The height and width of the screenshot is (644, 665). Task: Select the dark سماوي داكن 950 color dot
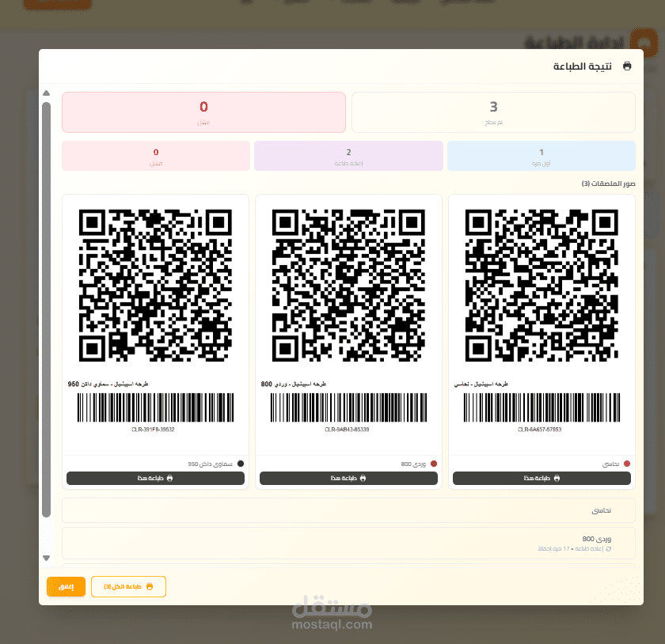click(241, 464)
